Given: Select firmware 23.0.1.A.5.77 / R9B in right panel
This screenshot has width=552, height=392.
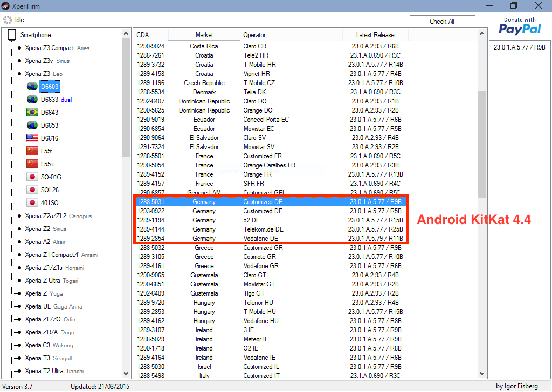Looking at the screenshot, I should pyautogui.click(x=519, y=47).
